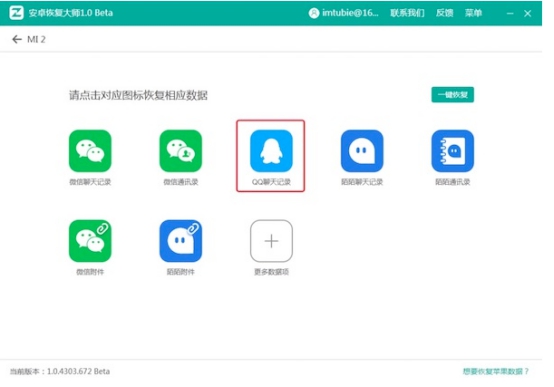Click the user avatar icon beside imtubie
This screenshot has width=554, height=387.
314,13
